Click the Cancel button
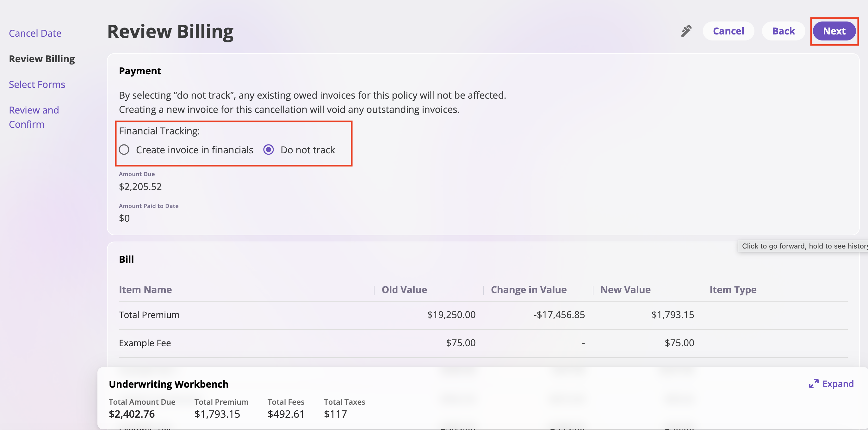The height and width of the screenshot is (430, 868). click(x=728, y=31)
